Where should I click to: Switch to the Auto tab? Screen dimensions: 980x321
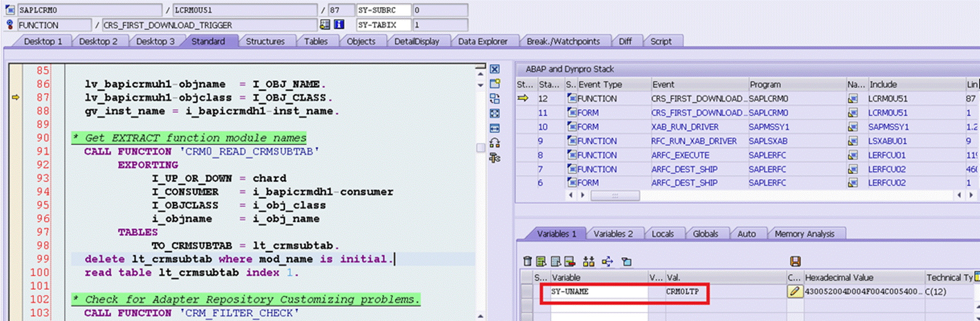tap(747, 234)
